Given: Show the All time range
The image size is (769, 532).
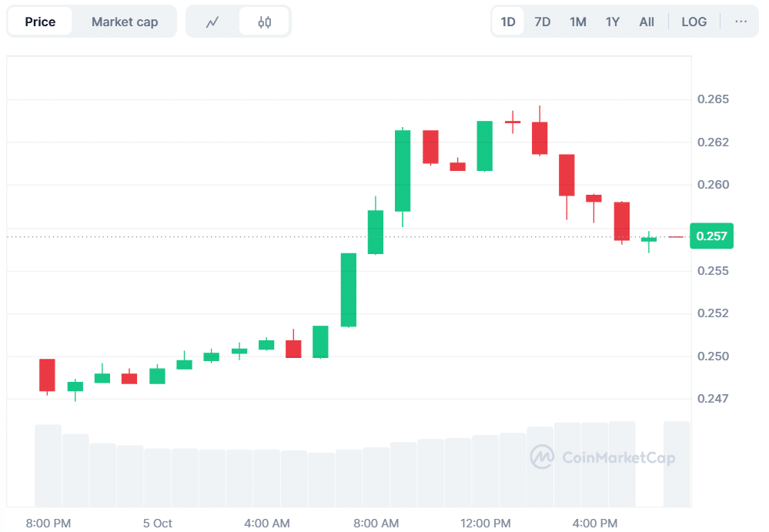Looking at the screenshot, I should [x=647, y=22].
